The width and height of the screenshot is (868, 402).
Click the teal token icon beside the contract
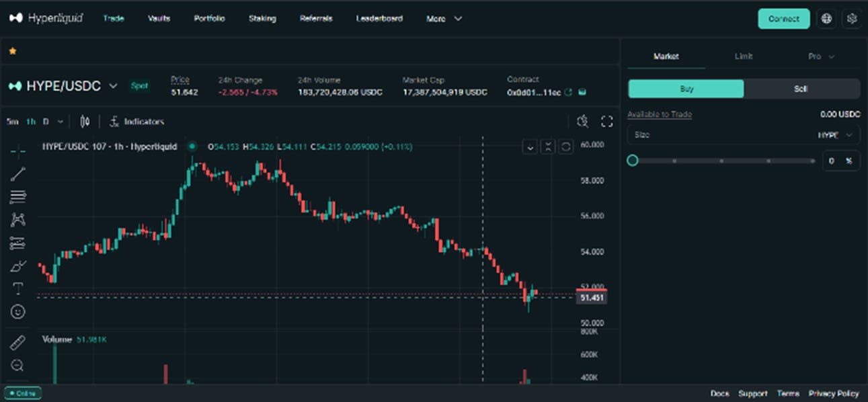(x=582, y=92)
